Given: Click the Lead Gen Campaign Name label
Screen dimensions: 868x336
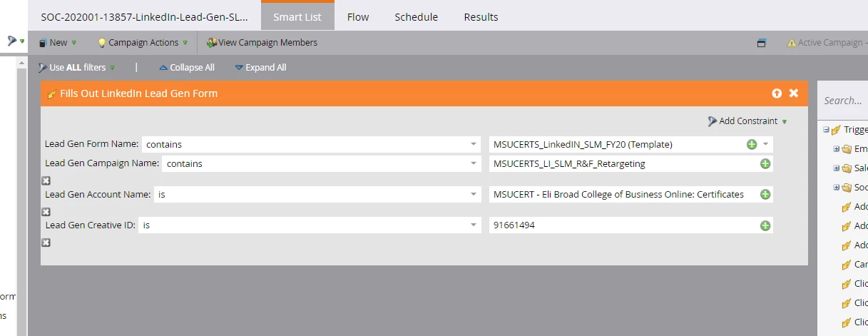Looking at the screenshot, I should click(x=101, y=163).
